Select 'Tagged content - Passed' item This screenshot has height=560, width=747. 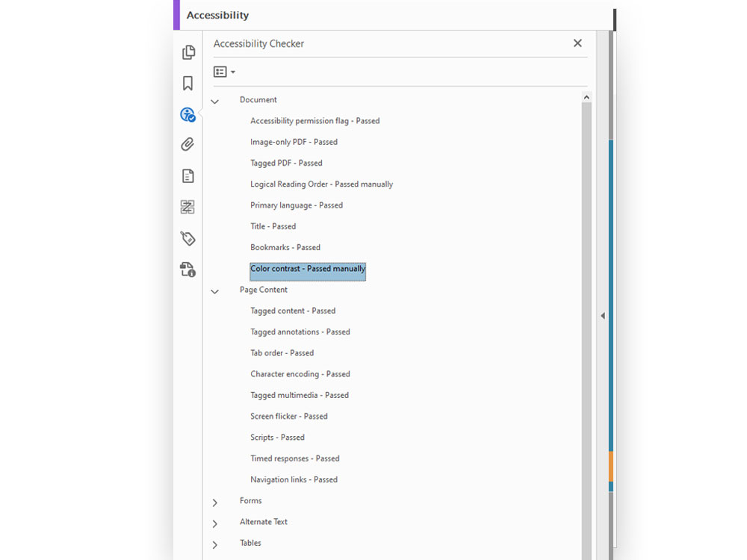(293, 311)
